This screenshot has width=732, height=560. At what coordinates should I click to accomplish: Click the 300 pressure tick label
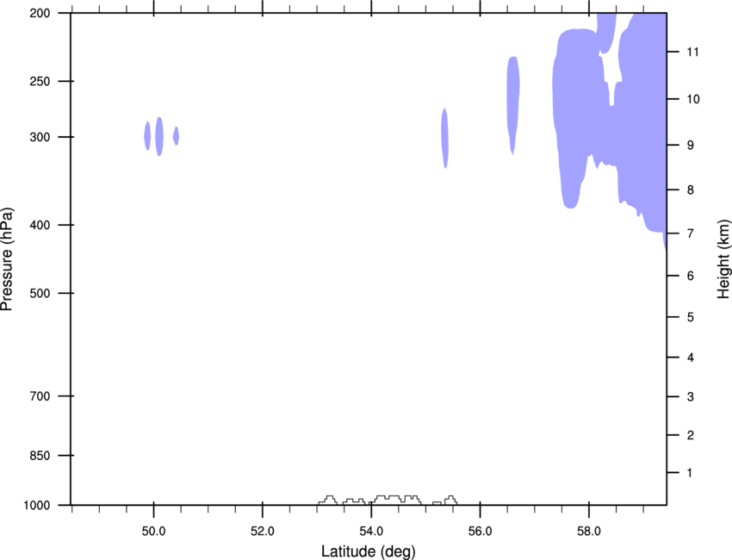(40, 137)
